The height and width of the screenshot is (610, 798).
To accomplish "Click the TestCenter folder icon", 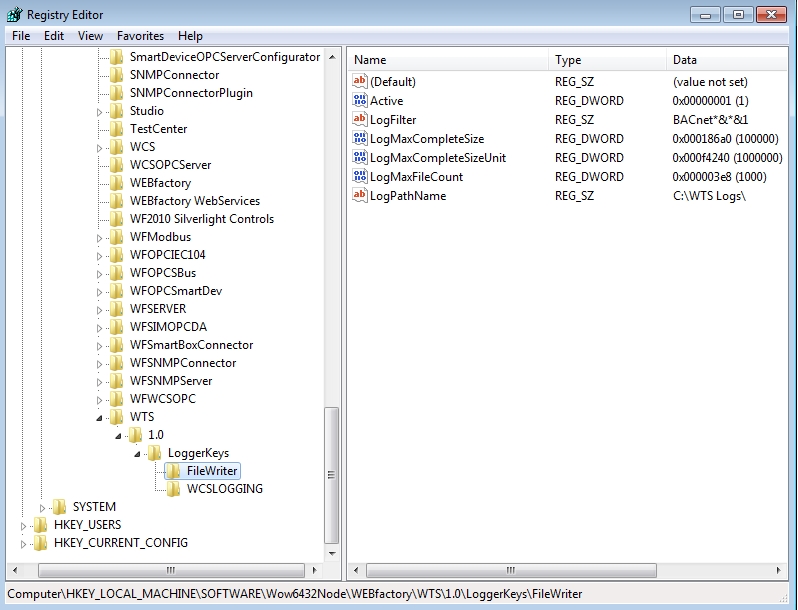I will click(x=117, y=129).
